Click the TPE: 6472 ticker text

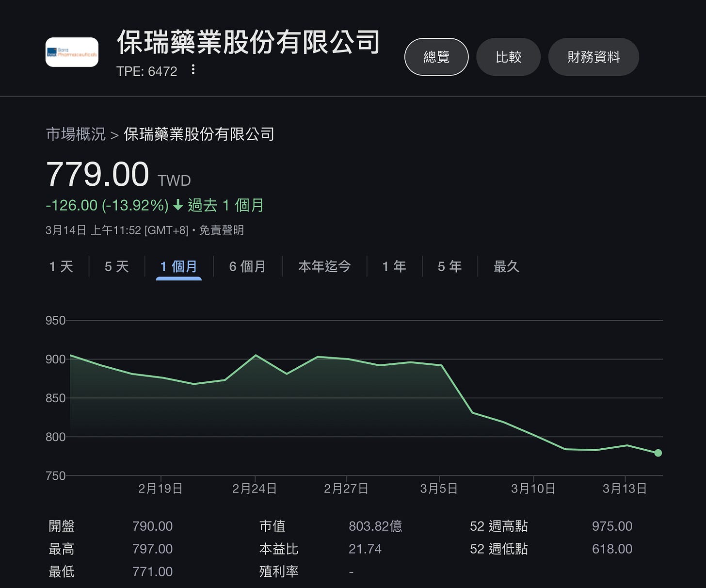(x=147, y=71)
